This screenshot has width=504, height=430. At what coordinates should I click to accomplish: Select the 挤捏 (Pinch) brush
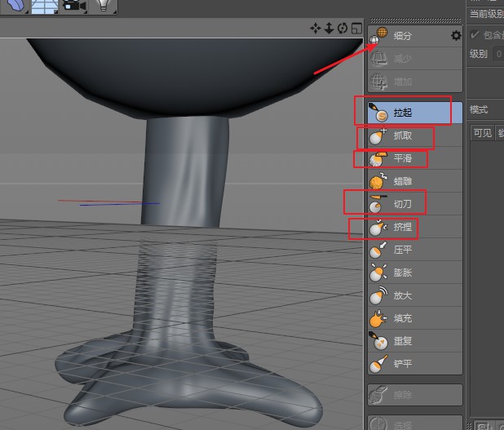click(414, 227)
